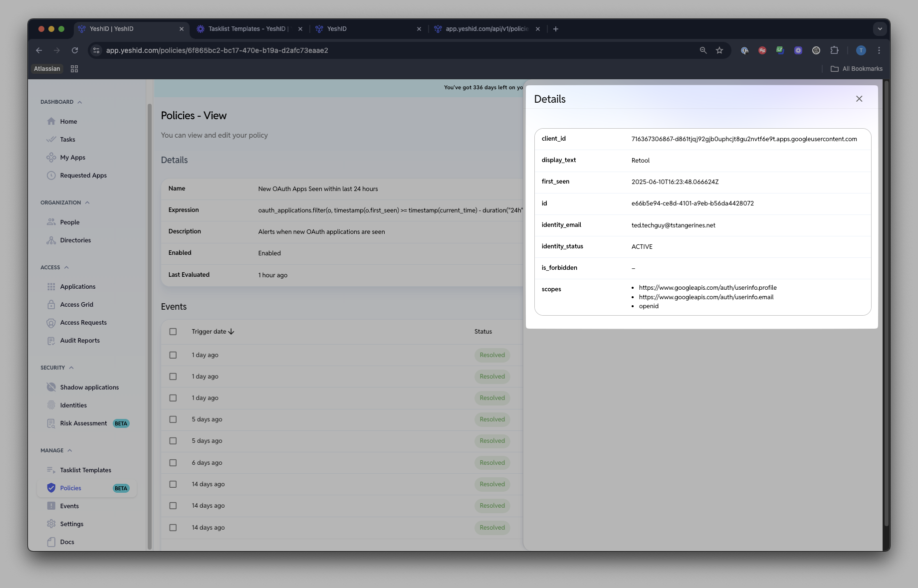
Task: Open Home via its house icon
Action: point(51,121)
